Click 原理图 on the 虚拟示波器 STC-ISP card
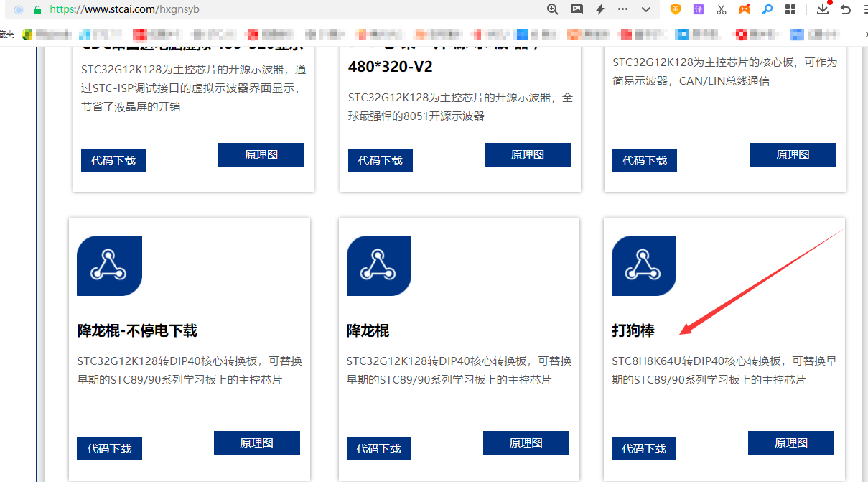Viewport: 868px width, 482px height. pyautogui.click(x=261, y=154)
